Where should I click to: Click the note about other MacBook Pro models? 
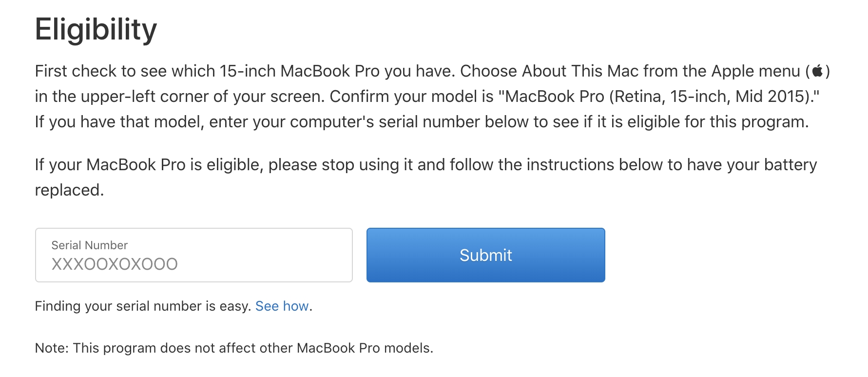pyautogui.click(x=234, y=348)
